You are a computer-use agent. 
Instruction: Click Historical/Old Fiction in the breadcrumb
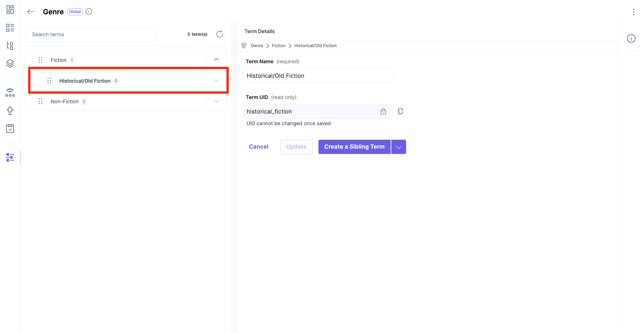coord(315,46)
